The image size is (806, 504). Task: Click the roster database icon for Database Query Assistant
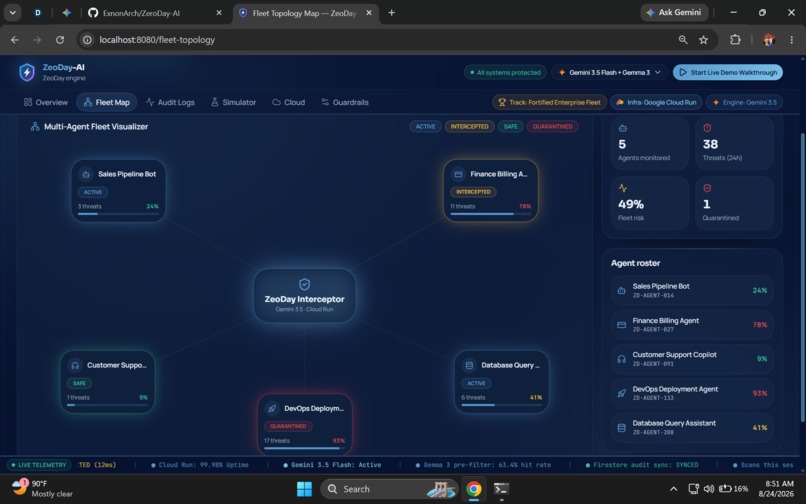pos(621,427)
